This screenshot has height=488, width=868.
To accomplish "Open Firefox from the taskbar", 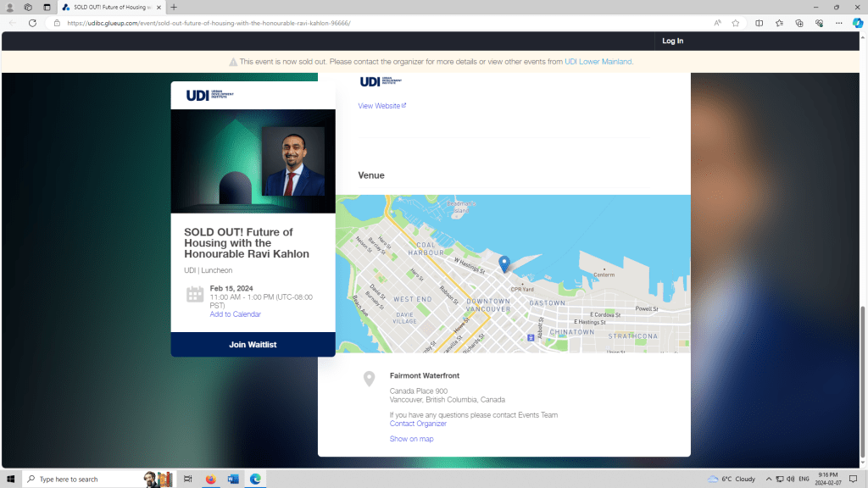I will coord(211,479).
